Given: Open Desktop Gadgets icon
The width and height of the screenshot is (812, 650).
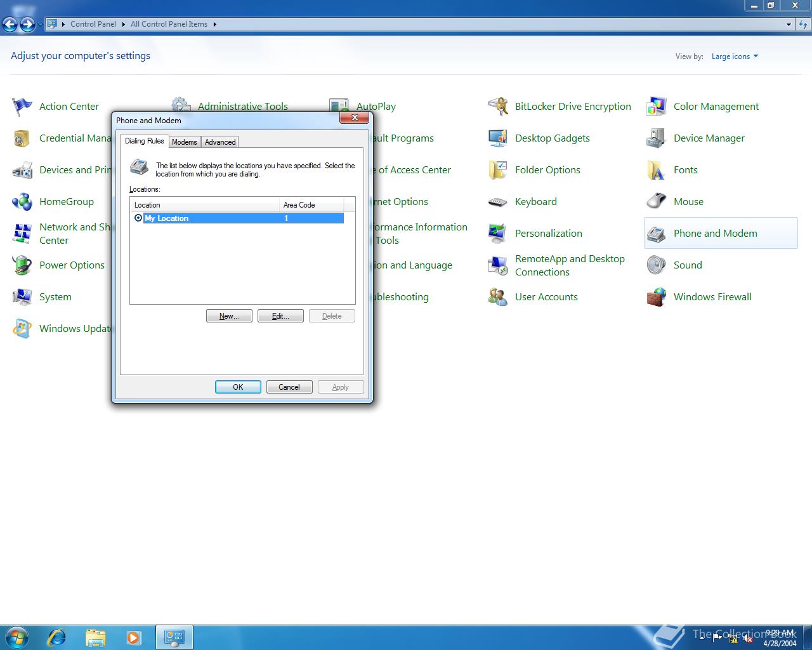Looking at the screenshot, I should click(x=498, y=138).
